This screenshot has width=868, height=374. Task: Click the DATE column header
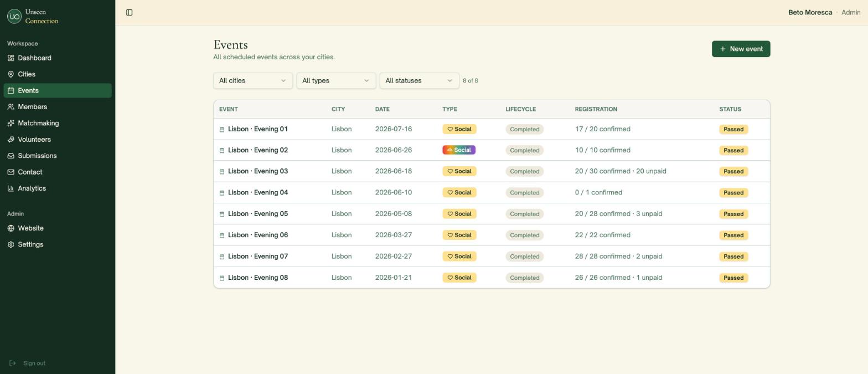(x=382, y=109)
